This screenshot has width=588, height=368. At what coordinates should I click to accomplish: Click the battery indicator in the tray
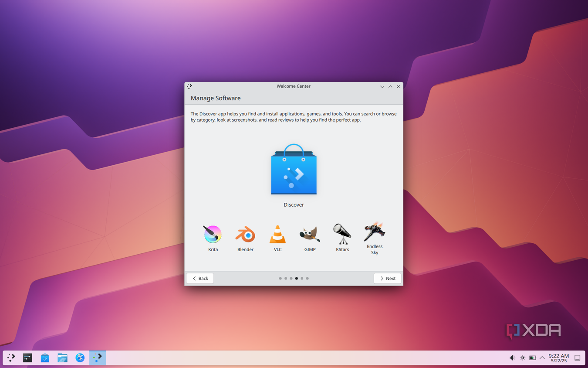pyautogui.click(x=532, y=358)
